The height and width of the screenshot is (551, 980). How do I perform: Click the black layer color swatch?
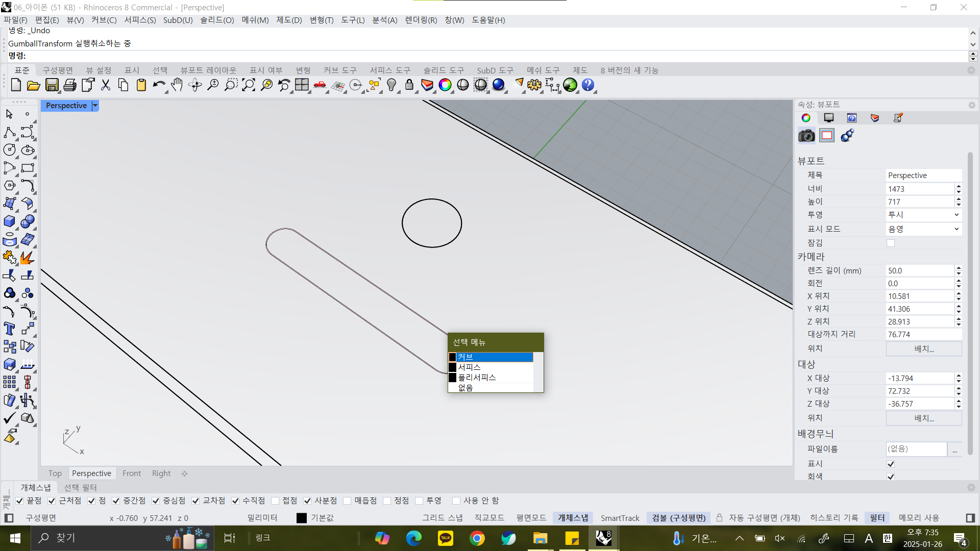pos(302,518)
